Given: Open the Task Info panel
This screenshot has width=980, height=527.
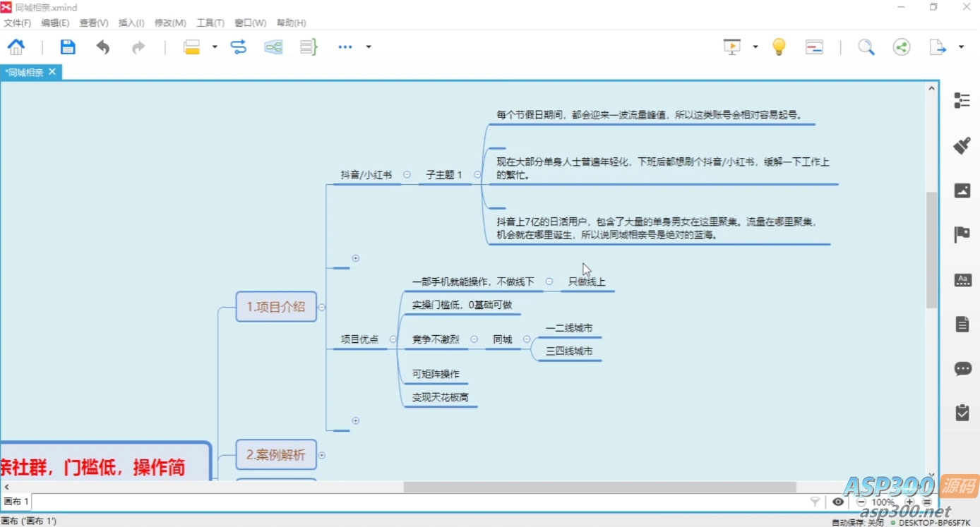Looking at the screenshot, I should [x=962, y=413].
